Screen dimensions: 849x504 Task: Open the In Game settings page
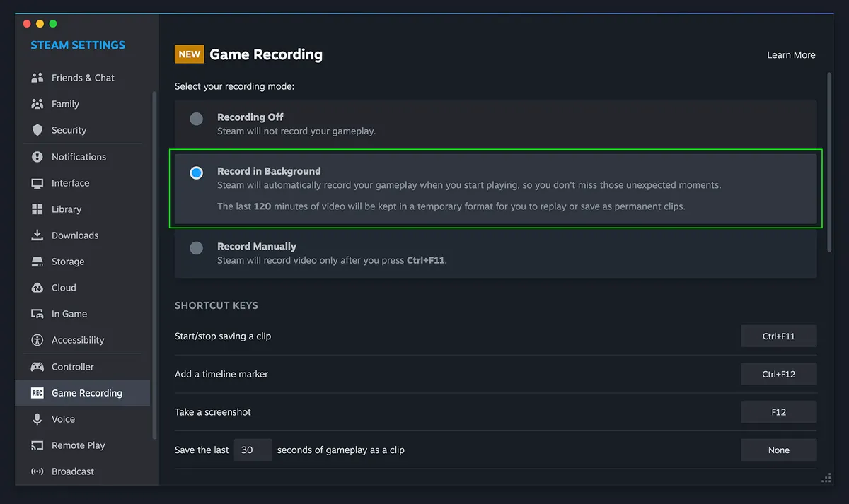click(x=82, y=314)
